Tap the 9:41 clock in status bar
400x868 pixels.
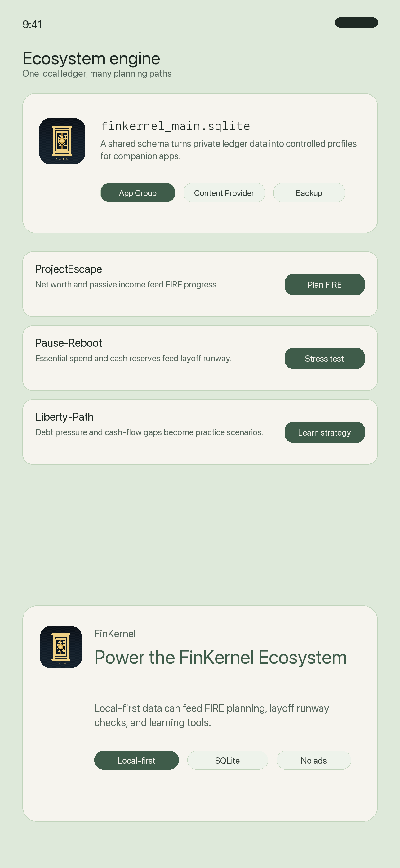32,24
